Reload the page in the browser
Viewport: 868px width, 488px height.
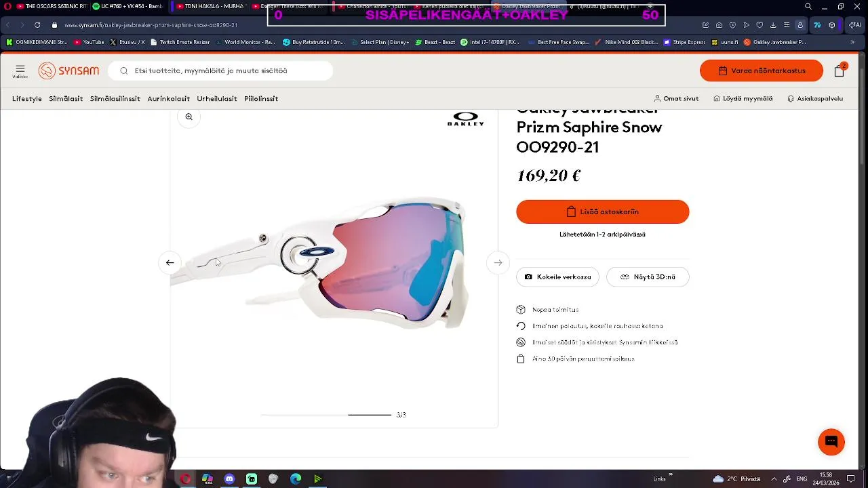click(37, 25)
